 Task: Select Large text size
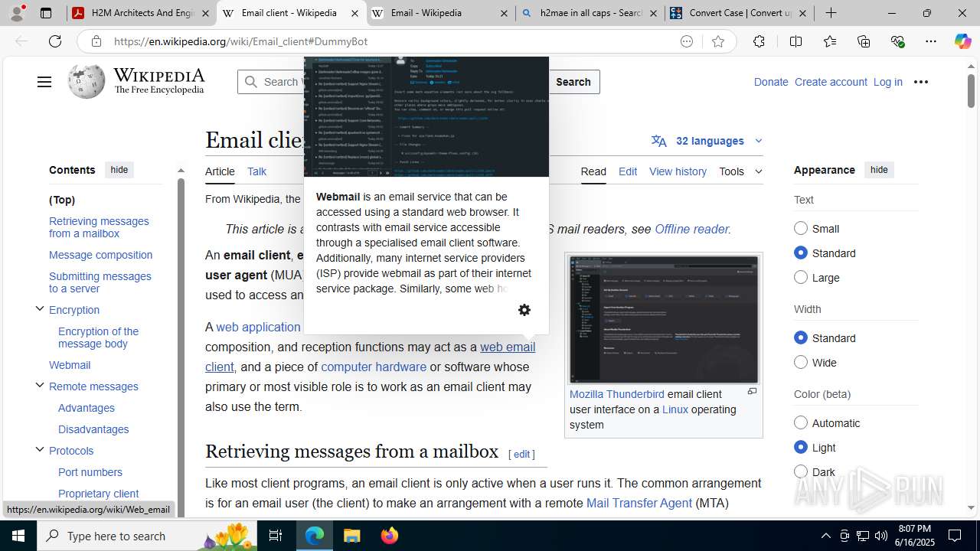click(801, 277)
